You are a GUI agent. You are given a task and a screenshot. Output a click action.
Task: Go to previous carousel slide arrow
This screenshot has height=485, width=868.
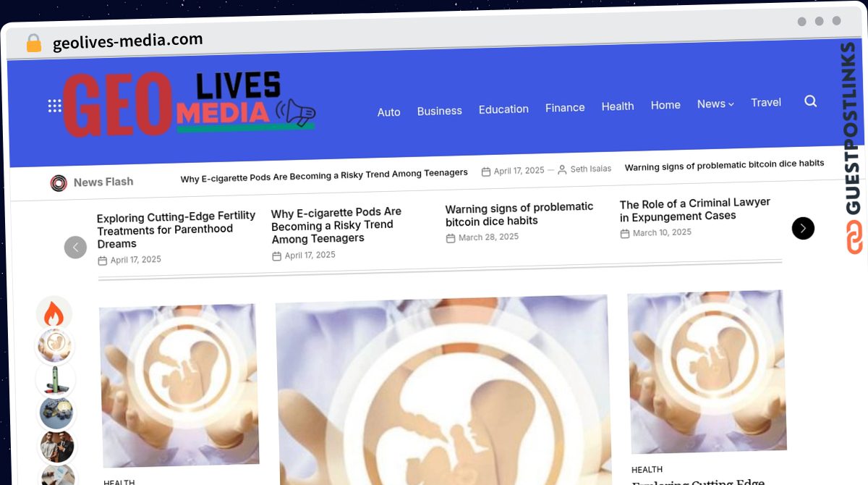point(75,247)
